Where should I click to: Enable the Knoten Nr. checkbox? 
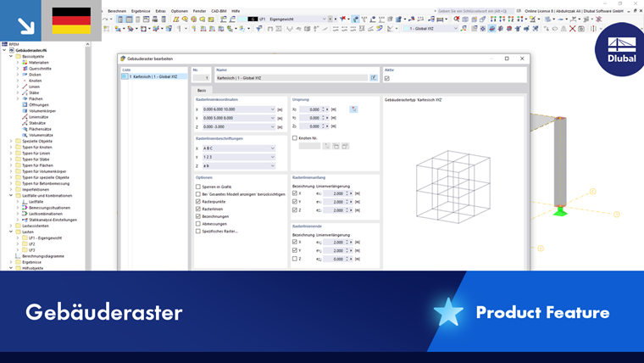point(295,138)
